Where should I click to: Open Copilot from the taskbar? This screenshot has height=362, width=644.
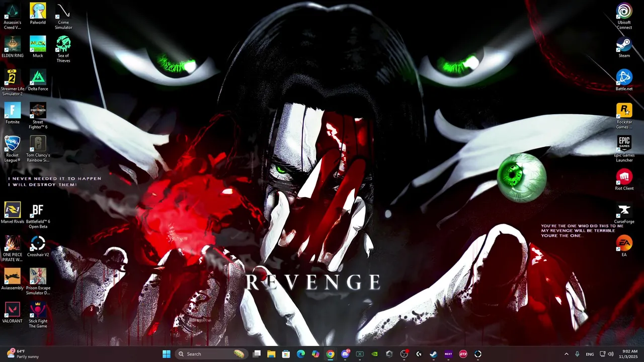315,354
